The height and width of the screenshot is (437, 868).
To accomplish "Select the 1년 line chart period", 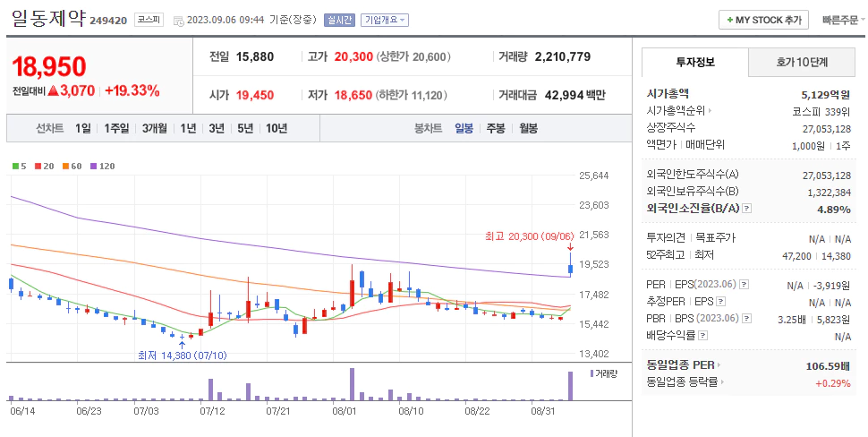I will coord(188,128).
